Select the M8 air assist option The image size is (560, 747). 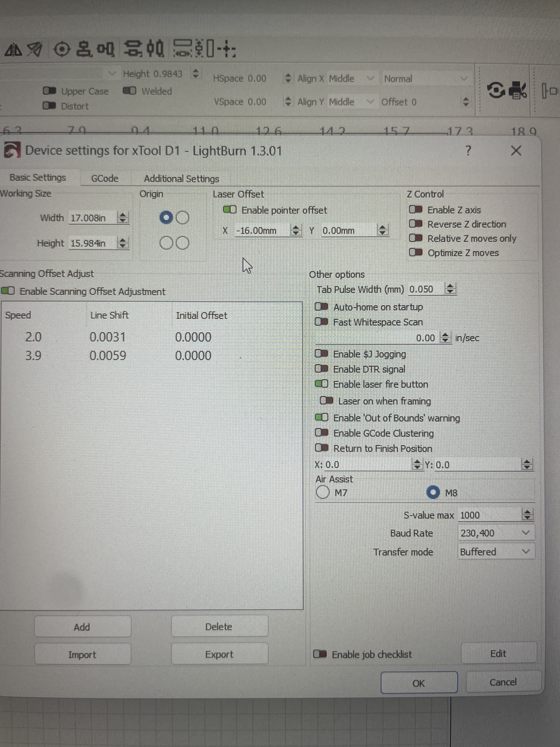pyautogui.click(x=433, y=492)
